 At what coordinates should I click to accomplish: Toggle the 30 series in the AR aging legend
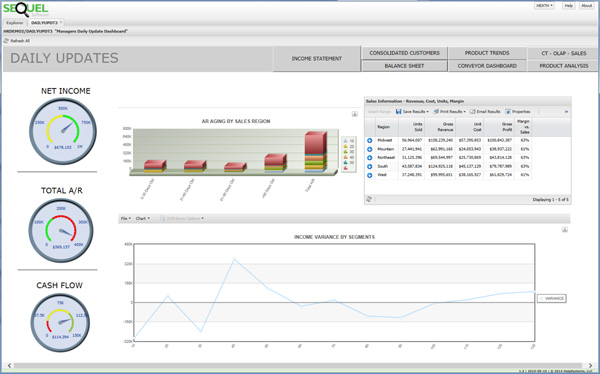349,152
